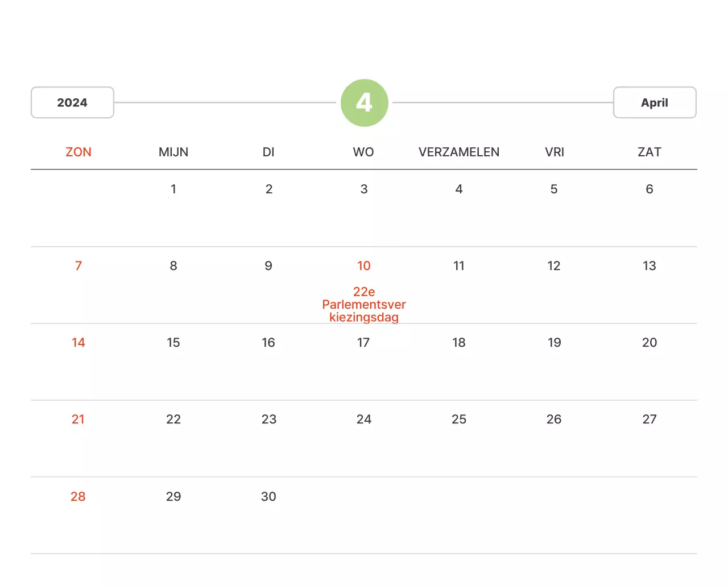Viewport: 728px width, 586px height.
Task: Choose date 24 in the WO column
Action: click(364, 419)
